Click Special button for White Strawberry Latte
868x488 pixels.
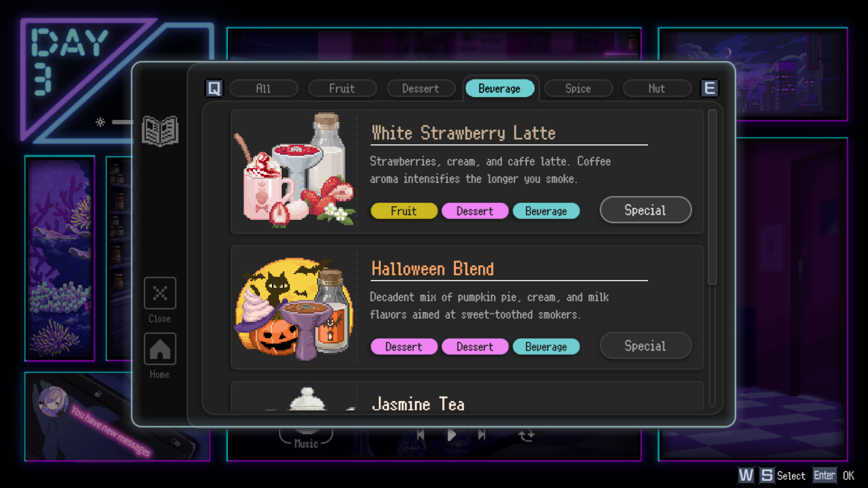(x=645, y=210)
